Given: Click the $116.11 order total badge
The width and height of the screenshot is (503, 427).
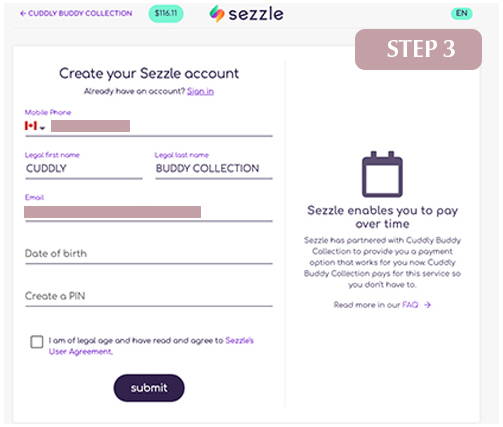Looking at the screenshot, I should pos(166,13).
